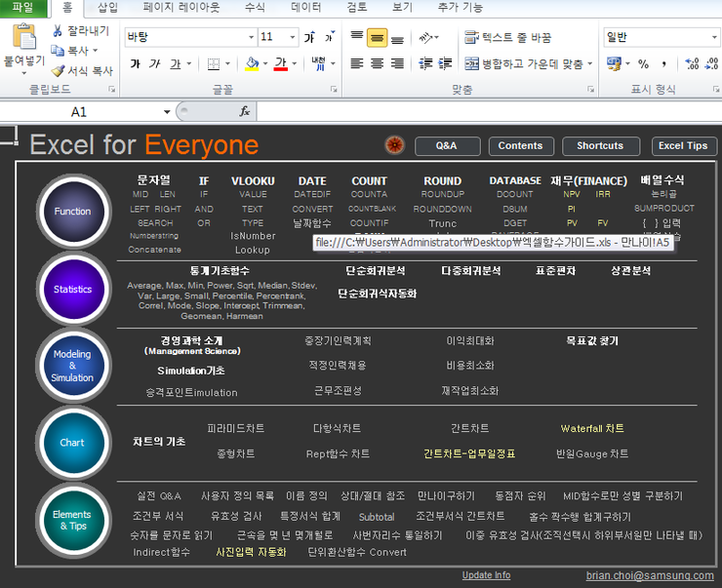Click the orange round emblem icon
Screen dimensions: 722x588
click(x=394, y=145)
